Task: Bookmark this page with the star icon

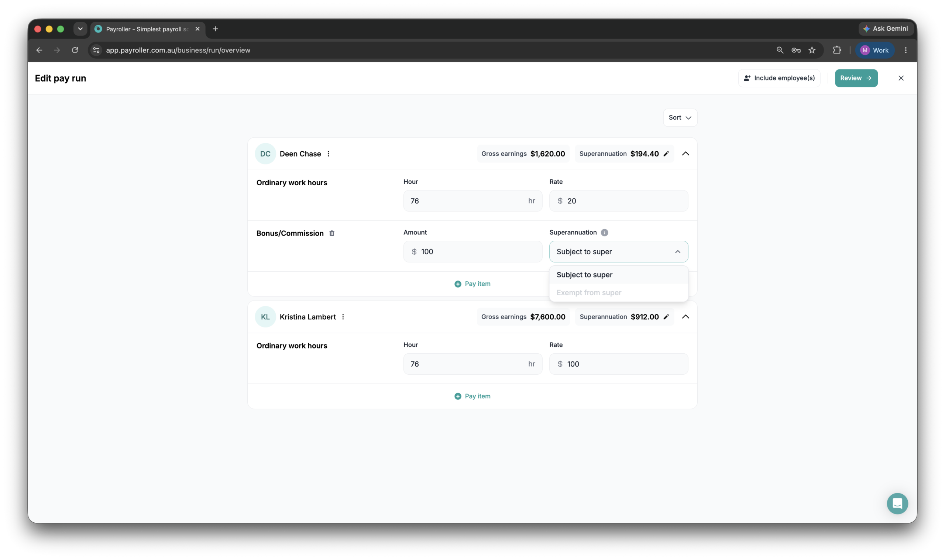Action: (x=812, y=50)
